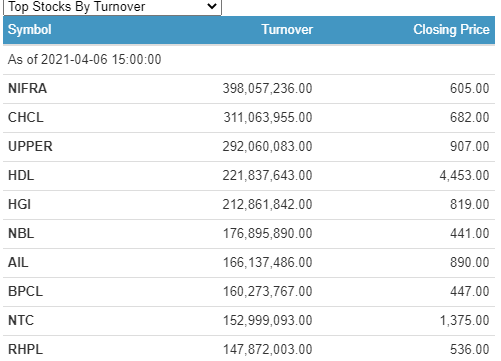
Task: Click the dropdown chevron arrow
Action: 212,6
